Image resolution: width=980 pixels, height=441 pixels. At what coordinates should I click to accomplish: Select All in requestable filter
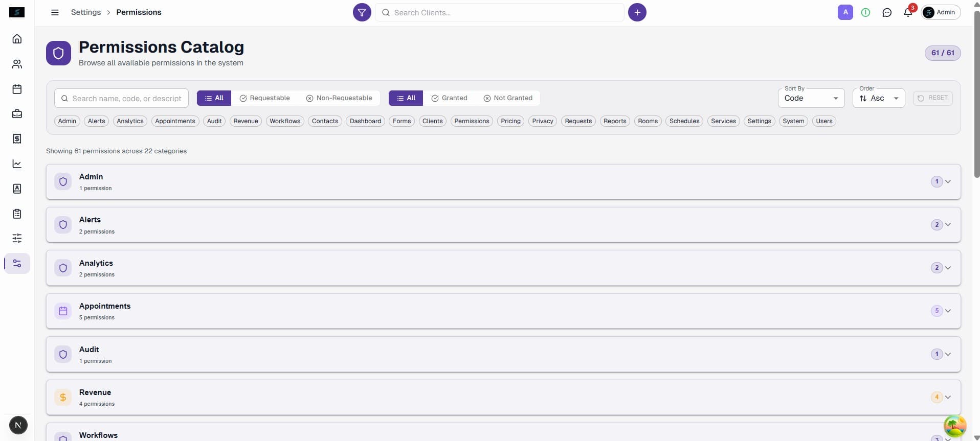214,98
